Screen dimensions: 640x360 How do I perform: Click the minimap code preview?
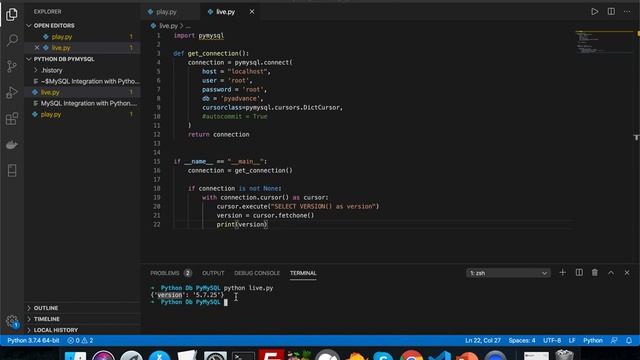[x=603, y=42]
